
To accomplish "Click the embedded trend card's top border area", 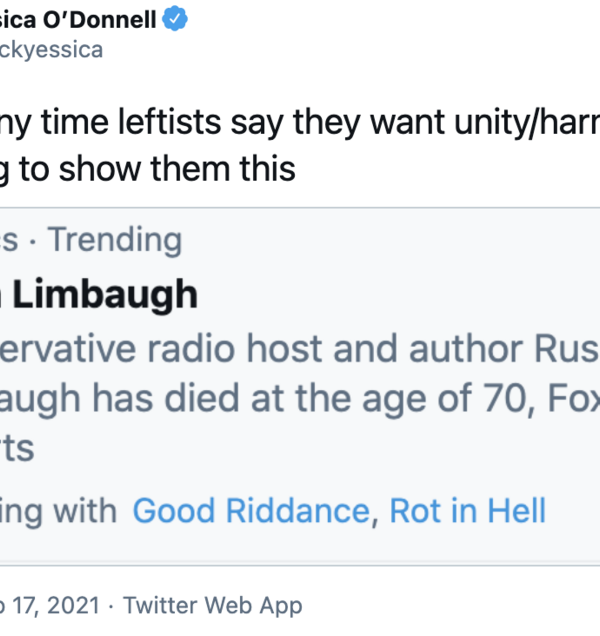I will point(300,209).
